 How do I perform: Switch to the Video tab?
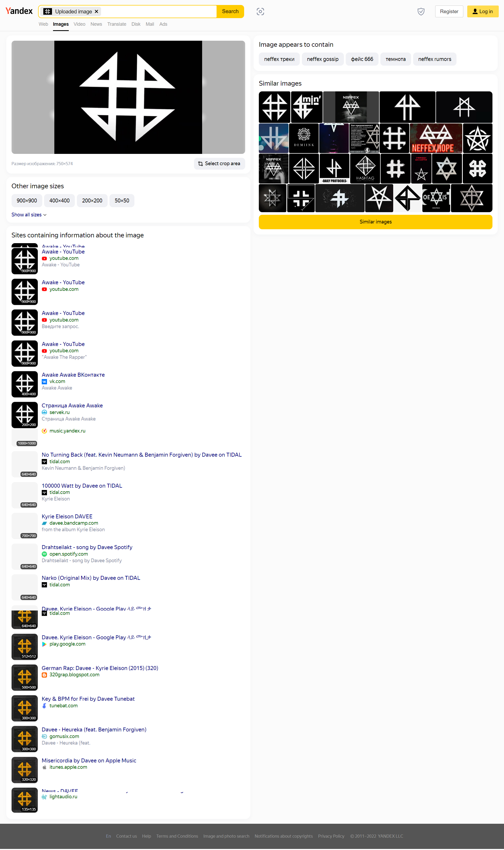pyautogui.click(x=80, y=24)
